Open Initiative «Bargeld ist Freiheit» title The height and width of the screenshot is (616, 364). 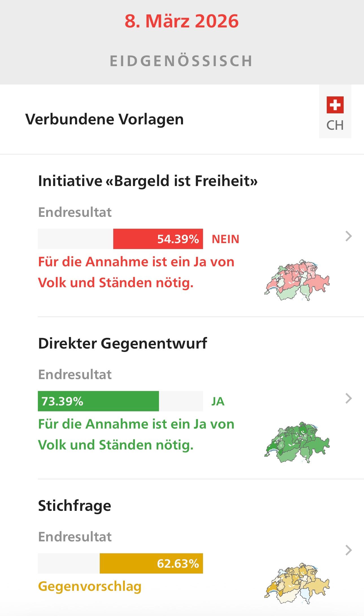(148, 181)
